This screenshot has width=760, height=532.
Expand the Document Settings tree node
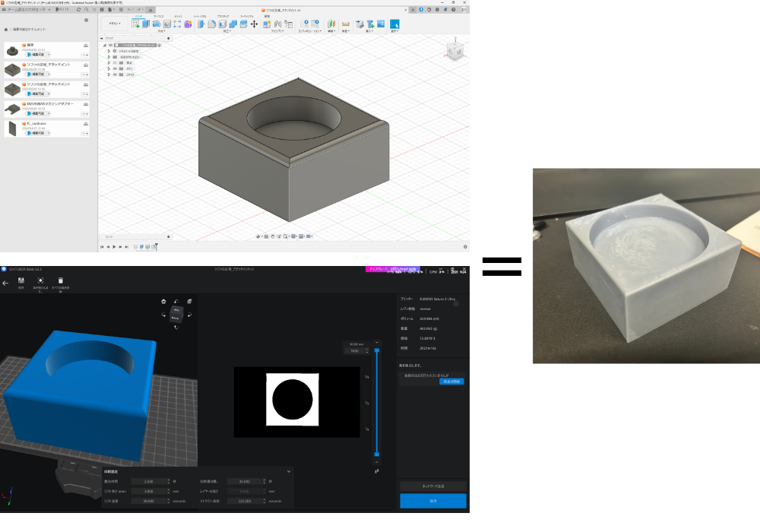109,51
